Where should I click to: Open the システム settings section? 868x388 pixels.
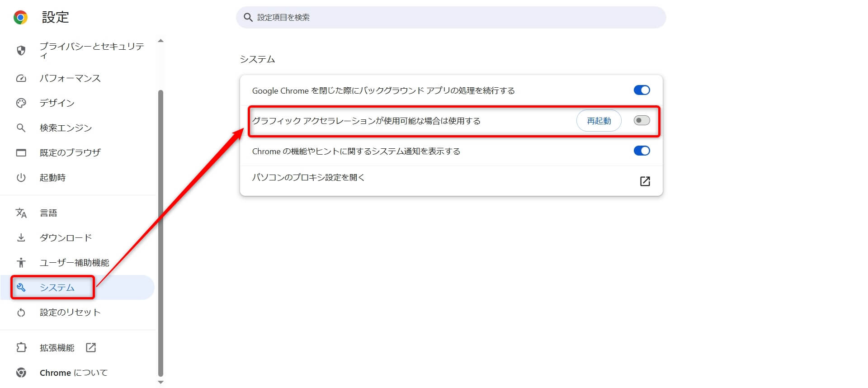(x=57, y=288)
